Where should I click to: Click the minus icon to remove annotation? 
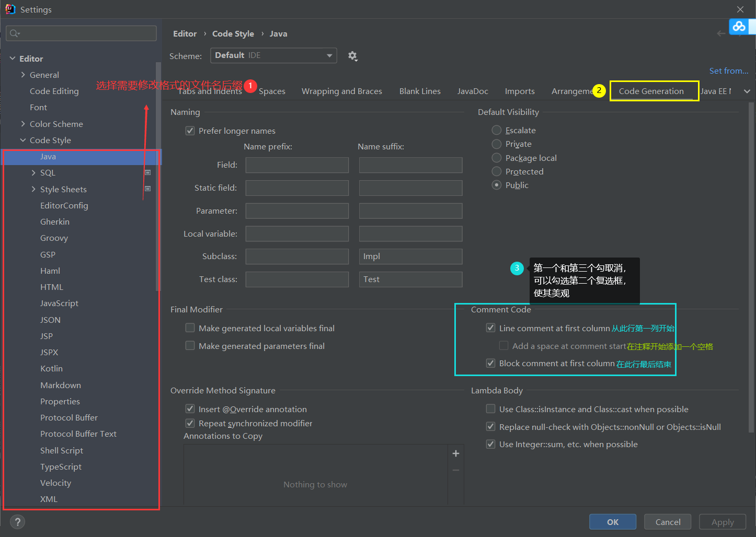click(x=456, y=470)
